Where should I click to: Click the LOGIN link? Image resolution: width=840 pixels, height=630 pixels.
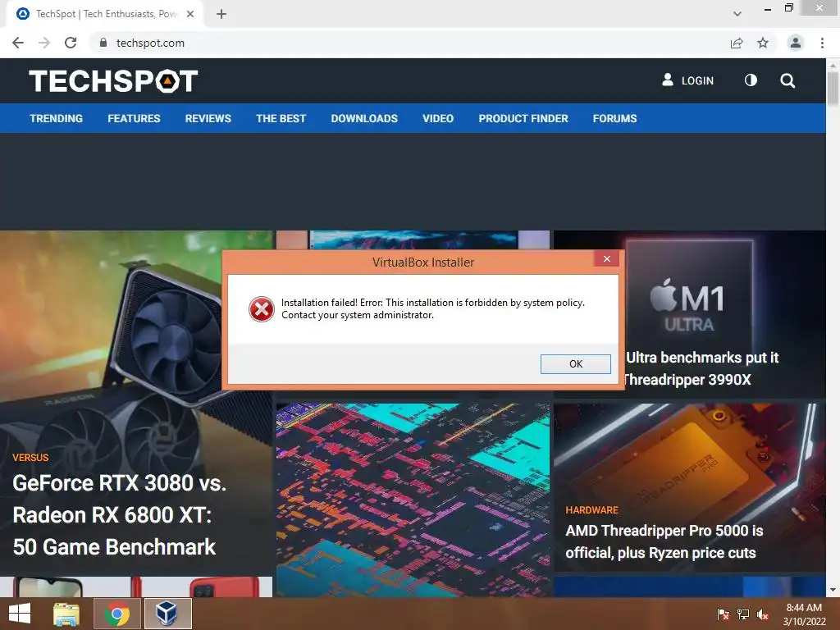click(x=697, y=81)
